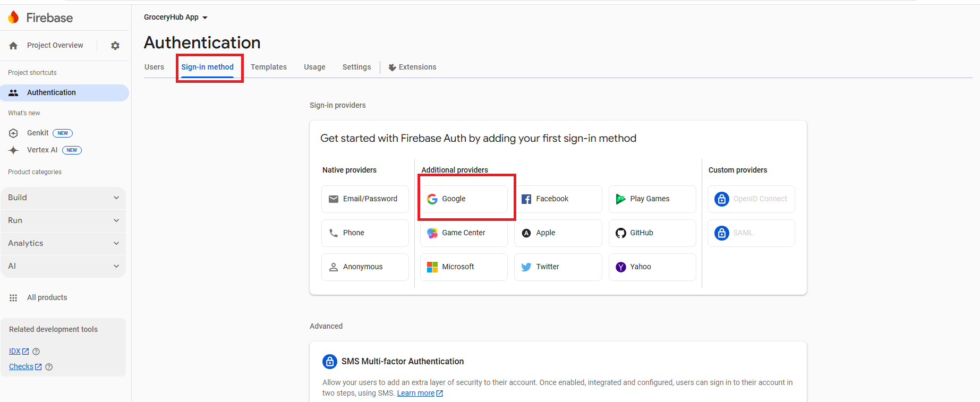This screenshot has height=402, width=980.
Task: Click the Google G logo icon
Action: click(432, 199)
